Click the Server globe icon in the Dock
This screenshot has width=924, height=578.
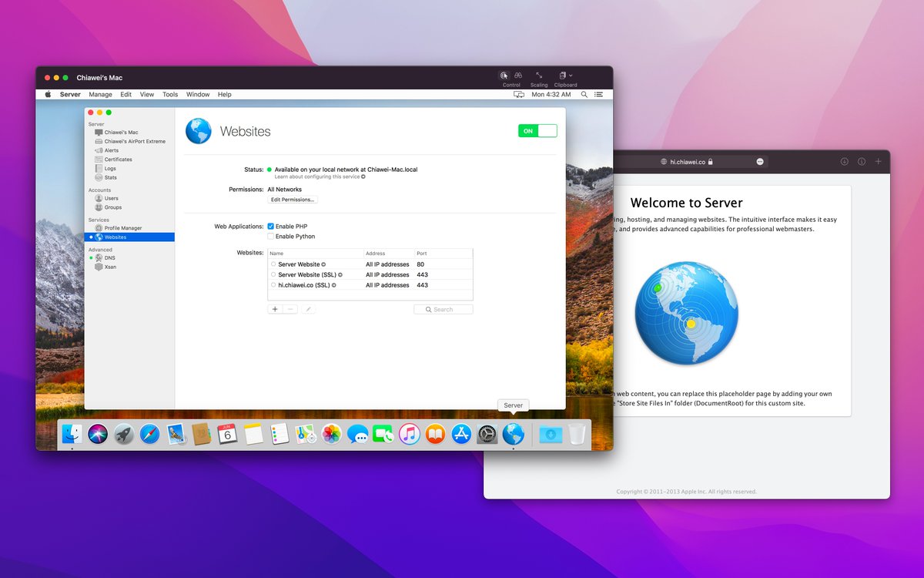click(x=513, y=434)
